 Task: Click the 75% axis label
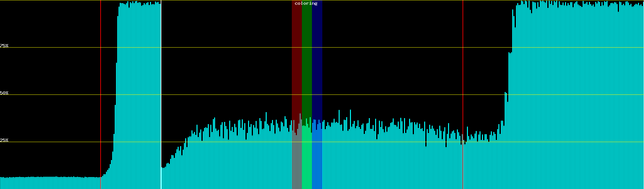pyautogui.click(x=4, y=46)
